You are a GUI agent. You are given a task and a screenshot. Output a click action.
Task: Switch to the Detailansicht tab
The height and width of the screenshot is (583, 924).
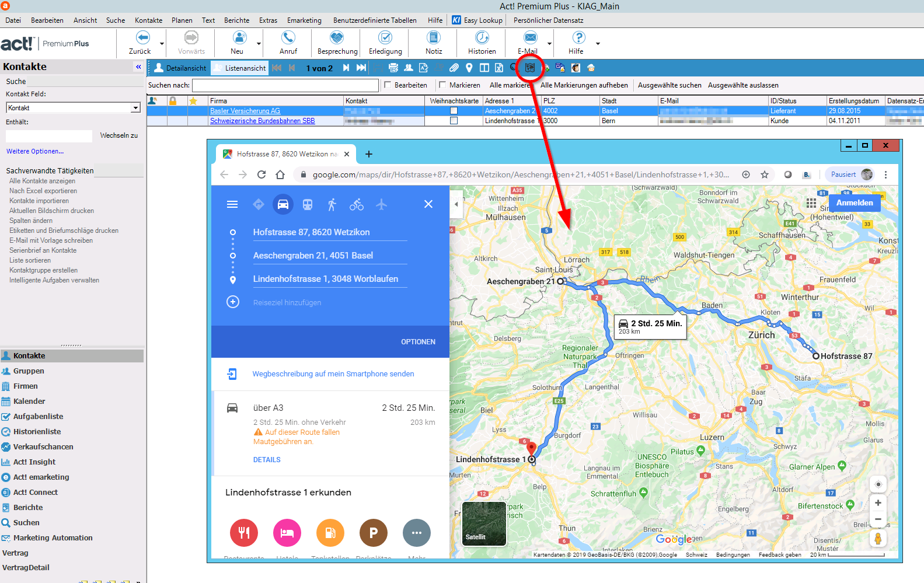pyautogui.click(x=180, y=68)
